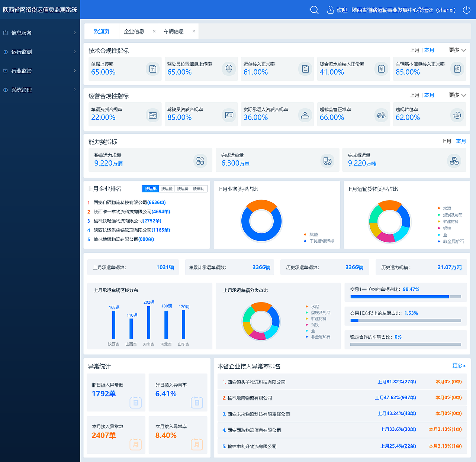Click the 系统管理 gear icon

pos(6,90)
